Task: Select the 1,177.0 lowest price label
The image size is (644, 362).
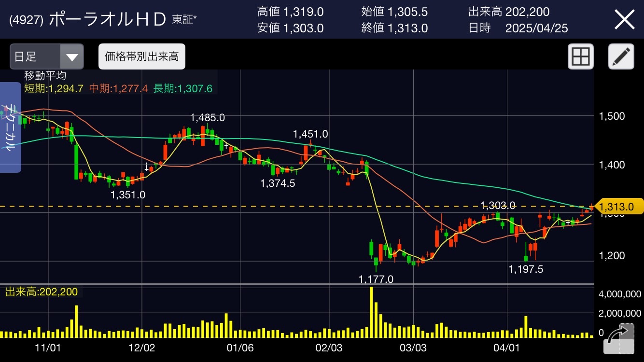Action: (x=376, y=279)
